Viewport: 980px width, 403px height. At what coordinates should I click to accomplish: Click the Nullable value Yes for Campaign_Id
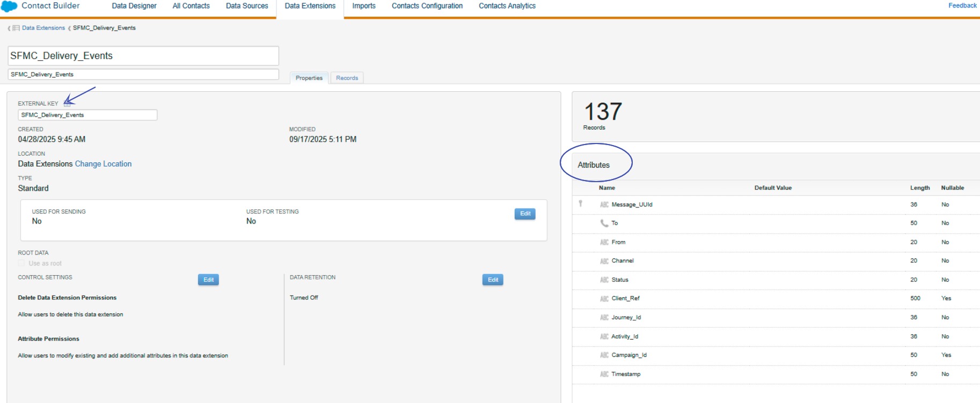tap(946, 355)
